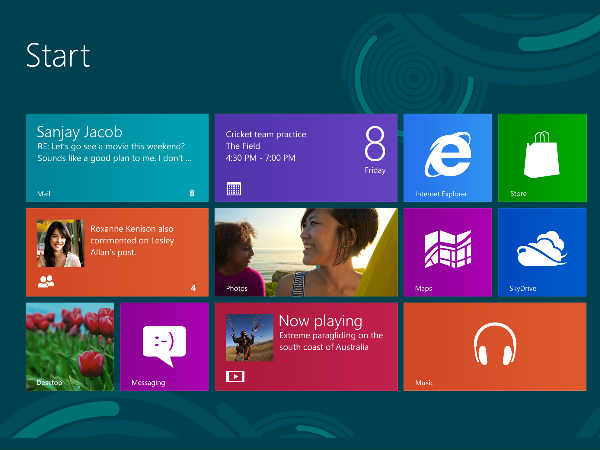Click the Music headphones icon
600x450 pixels.
pos(494,343)
